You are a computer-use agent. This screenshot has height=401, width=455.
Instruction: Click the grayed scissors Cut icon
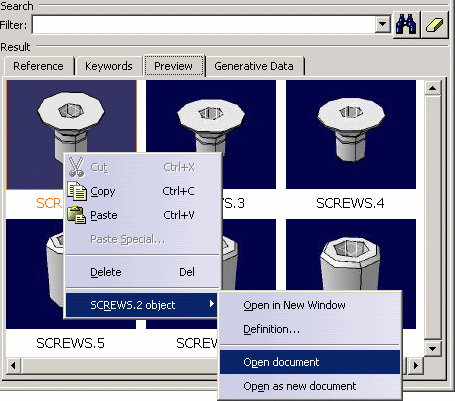click(76, 167)
